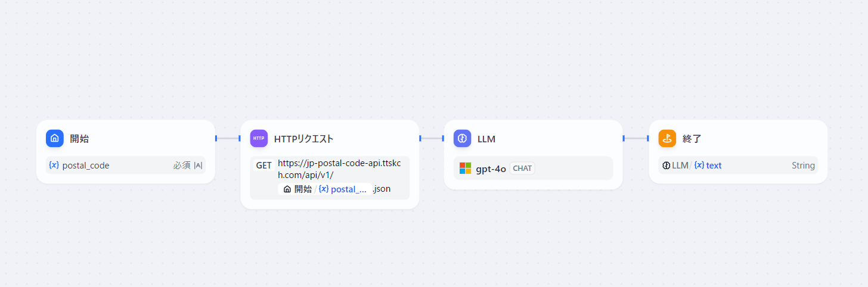
Task: Click the purple HTTP icon
Action: click(x=259, y=138)
